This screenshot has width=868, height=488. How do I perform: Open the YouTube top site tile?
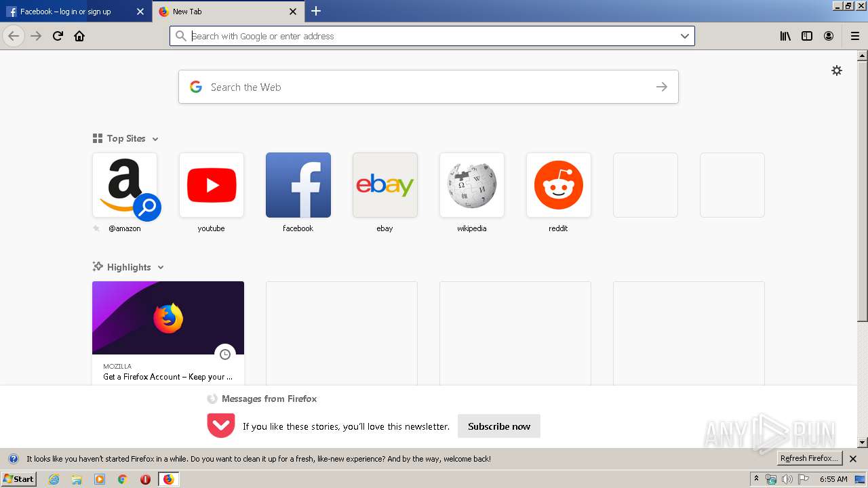click(x=212, y=185)
